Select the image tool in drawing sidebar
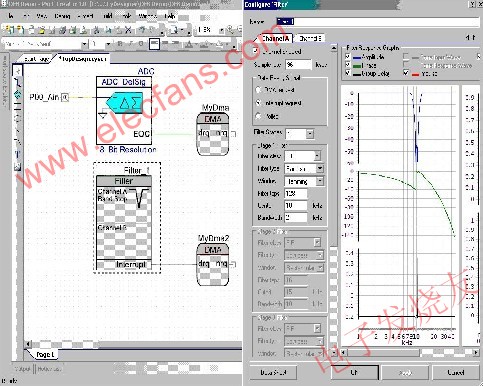 tap(18, 167)
